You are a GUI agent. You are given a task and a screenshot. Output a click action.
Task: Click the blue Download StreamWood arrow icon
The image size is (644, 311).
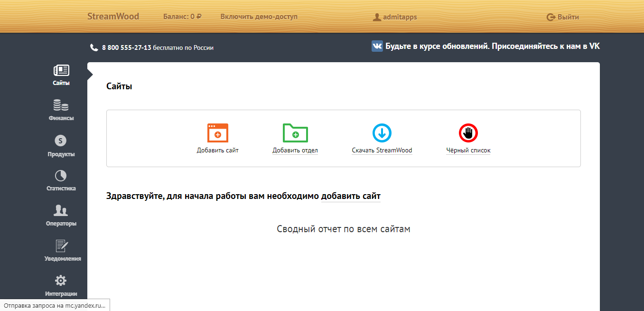click(x=382, y=133)
